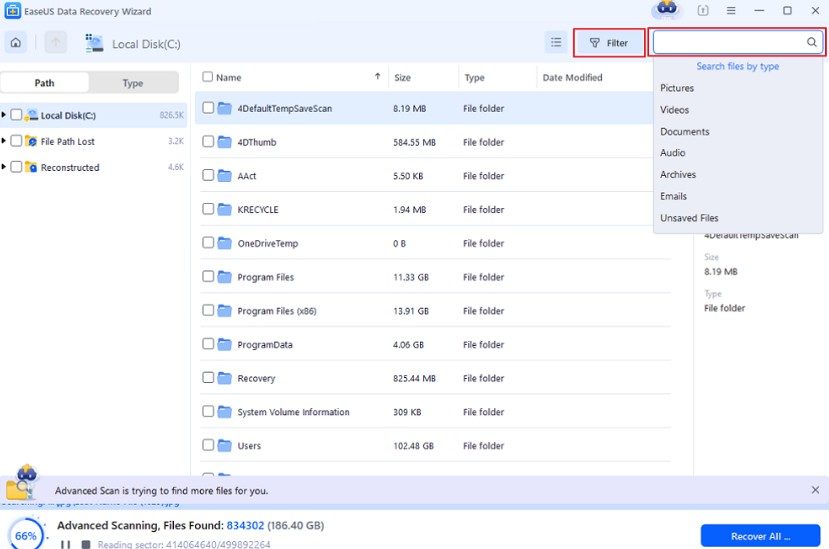829x549 pixels.
Task: Select Audio from search type list
Action: click(673, 152)
